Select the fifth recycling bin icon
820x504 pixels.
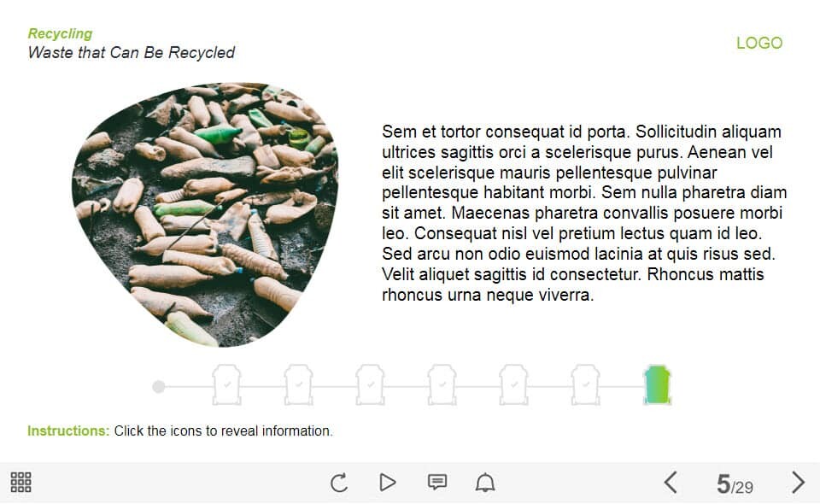pyautogui.click(x=513, y=385)
